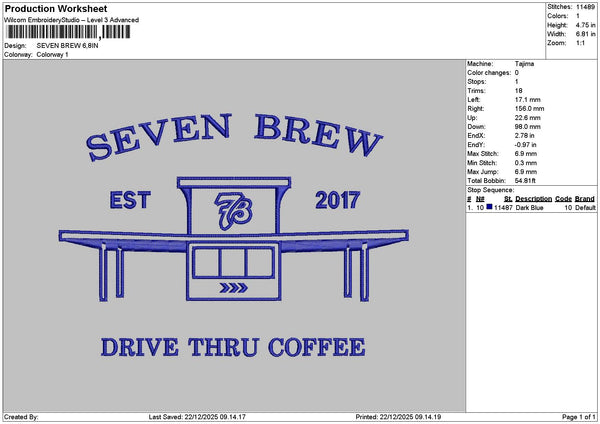The width and height of the screenshot is (600, 424).
Task: Click the Max Jump 6.9 mm value
Action: coord(526,172)
